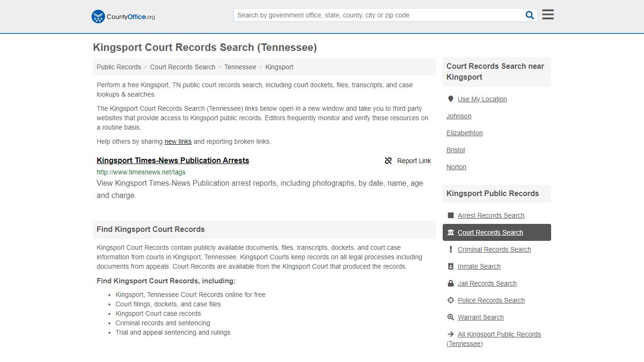Click the location pin icon
This screenshot has height=362, width=644.
point(451,99)
